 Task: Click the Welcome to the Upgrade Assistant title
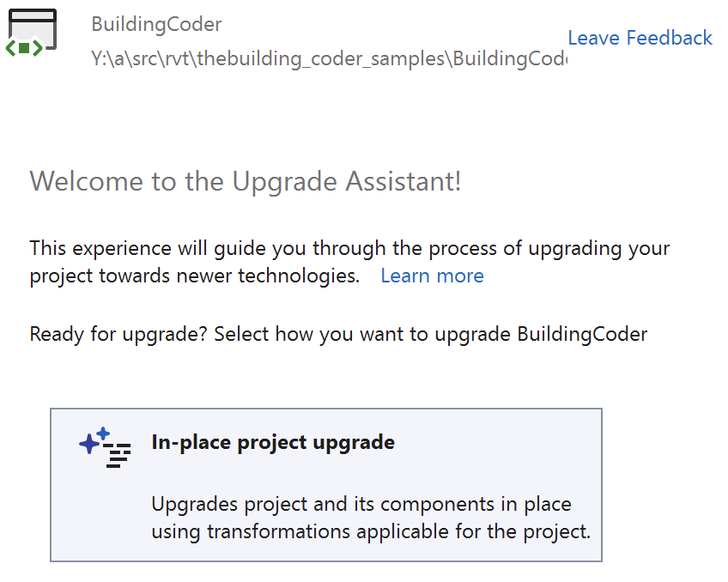tap(246, 181)
